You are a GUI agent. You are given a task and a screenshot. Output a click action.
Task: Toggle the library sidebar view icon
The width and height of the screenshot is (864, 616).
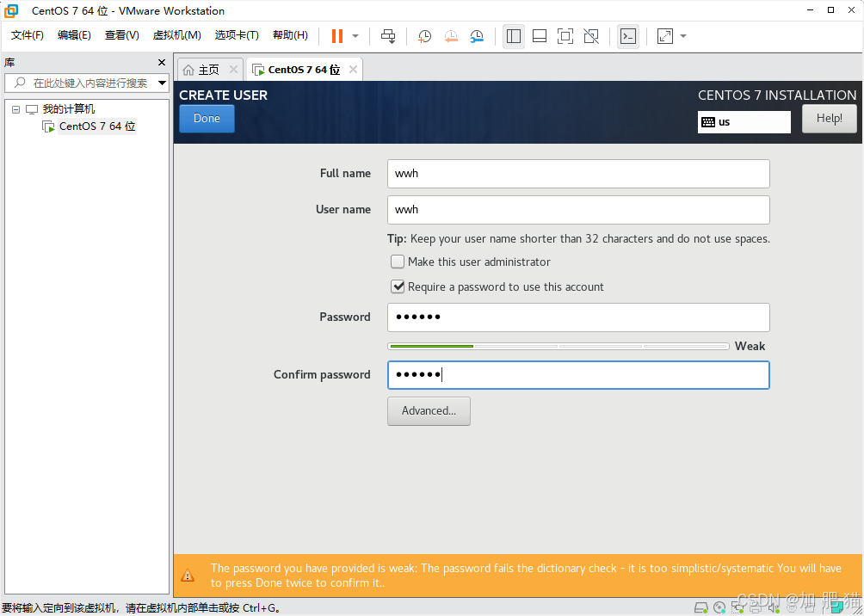[514, 36]
